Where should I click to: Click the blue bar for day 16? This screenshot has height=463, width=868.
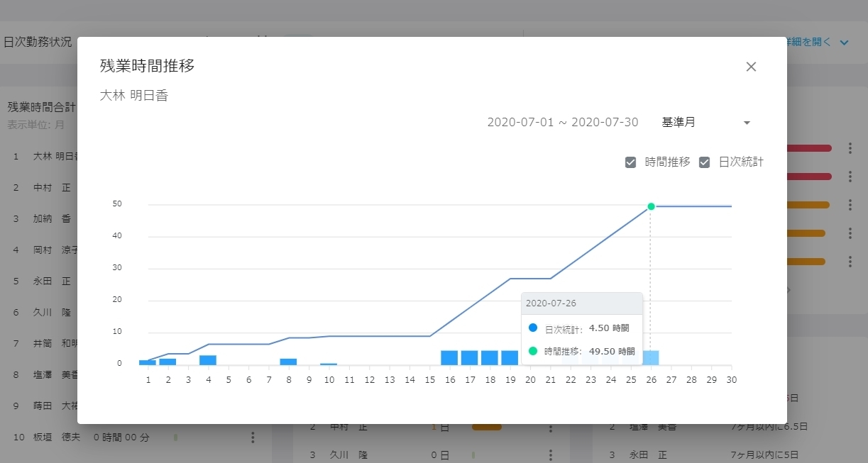click(449, 357)
